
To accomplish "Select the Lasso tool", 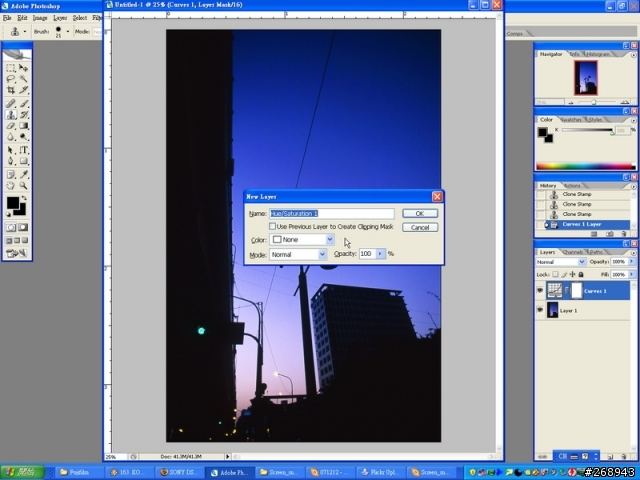I will [11, 79].
